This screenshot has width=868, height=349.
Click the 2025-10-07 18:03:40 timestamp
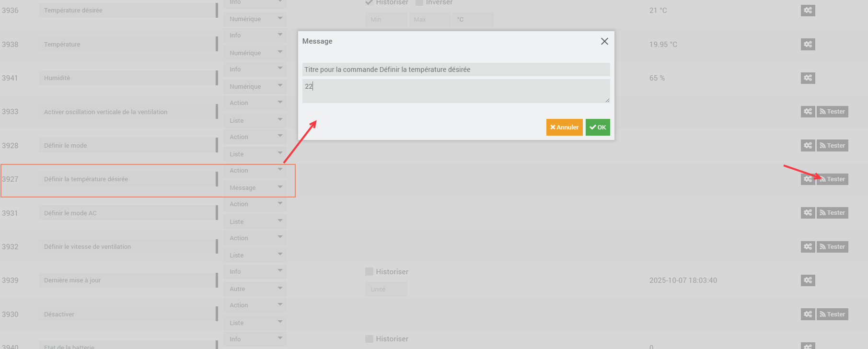(x=683, y=280)
